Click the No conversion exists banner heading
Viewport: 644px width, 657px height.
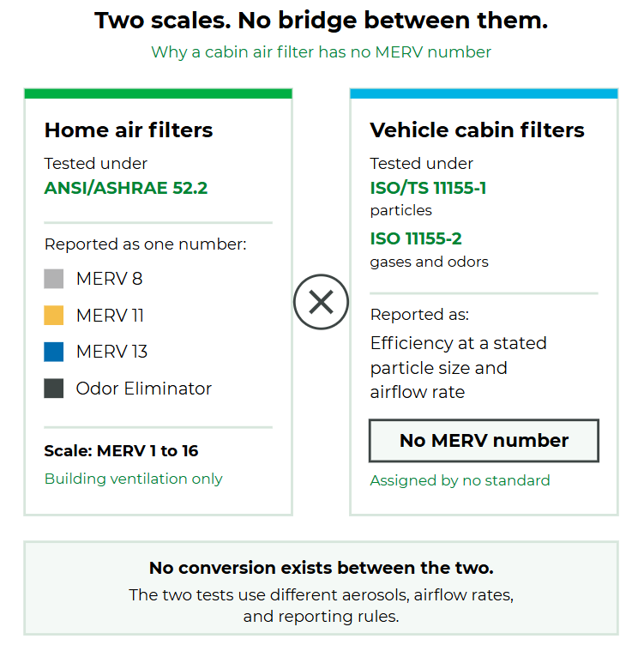(322, 568)
